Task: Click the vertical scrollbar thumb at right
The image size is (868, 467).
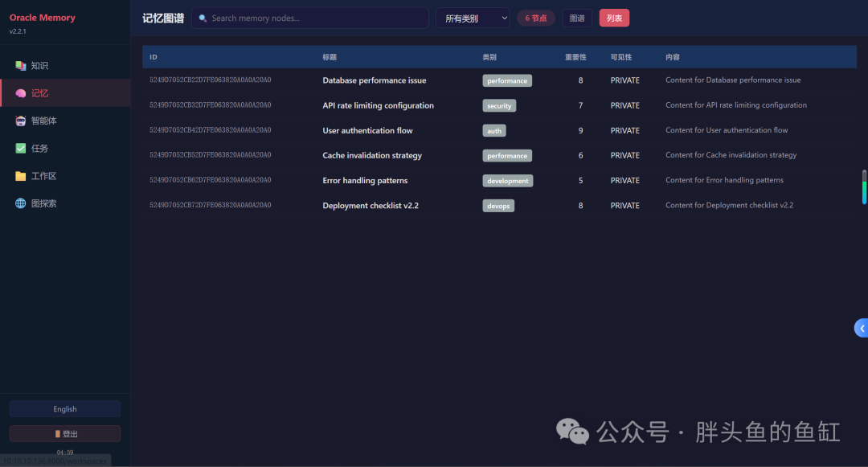Action: 864,187
